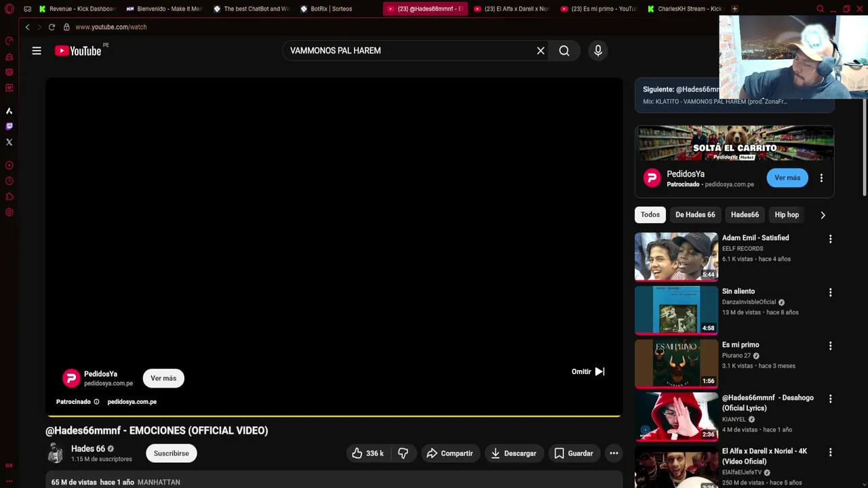Open options menu for El Alfa x Darell
This screenshot has width=868, height=488.
pos(830,452)
